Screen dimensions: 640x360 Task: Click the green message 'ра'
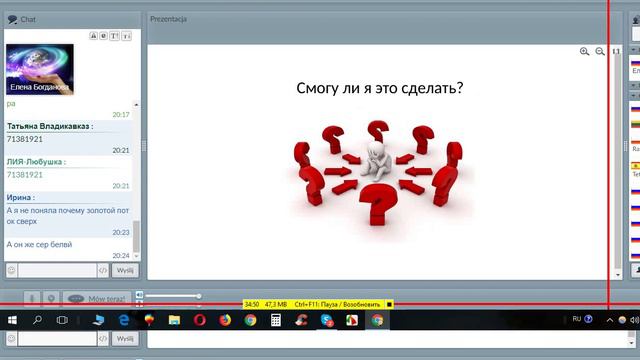click(11, 104)
